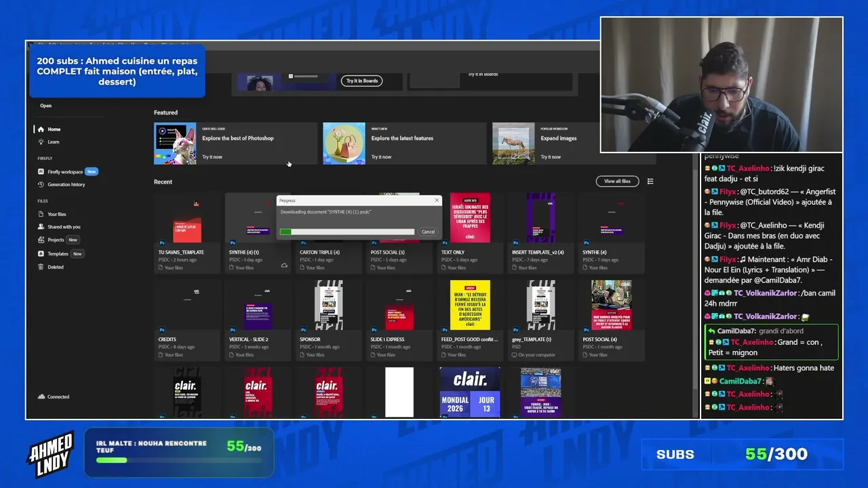The image size is (868, 488).
Task: Click the download progress bar in Progress dialog
Action: tap(347, 232)
